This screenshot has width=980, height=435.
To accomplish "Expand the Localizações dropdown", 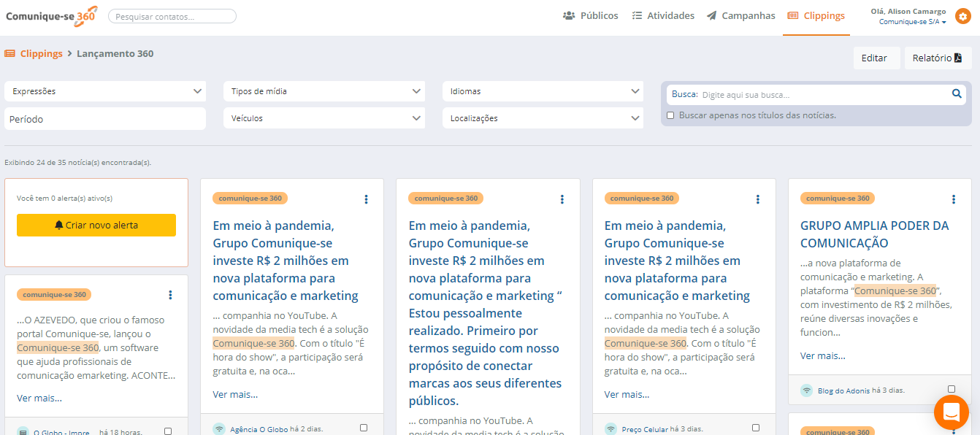I will (543, 118).
